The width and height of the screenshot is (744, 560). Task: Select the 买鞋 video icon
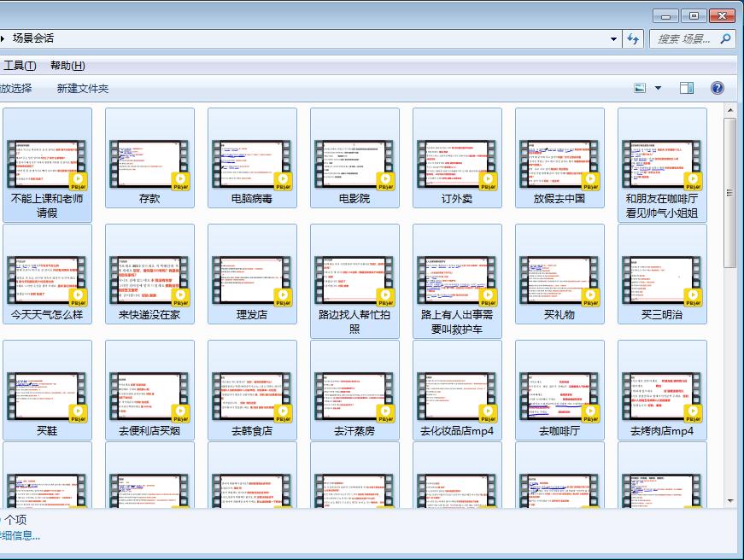(47, 396)
